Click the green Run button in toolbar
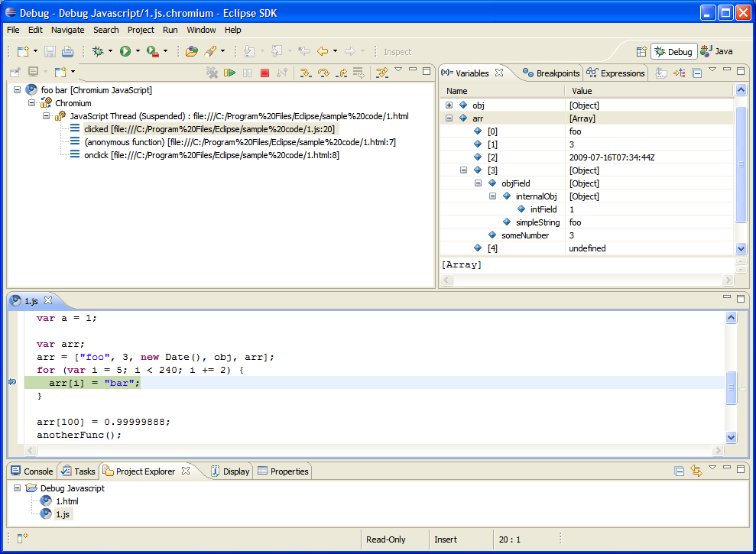The image size is (756, 554). pos(125,51)
